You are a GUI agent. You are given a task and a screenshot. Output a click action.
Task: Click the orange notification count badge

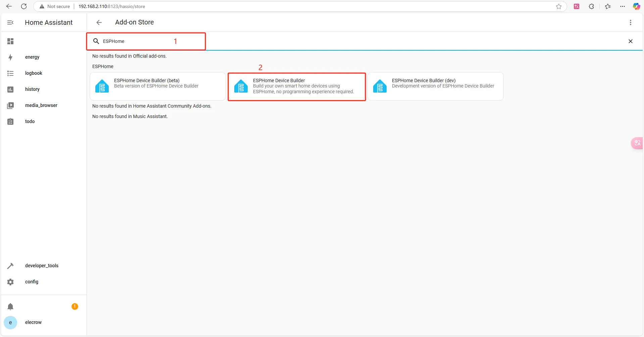[x=75, y=306]
